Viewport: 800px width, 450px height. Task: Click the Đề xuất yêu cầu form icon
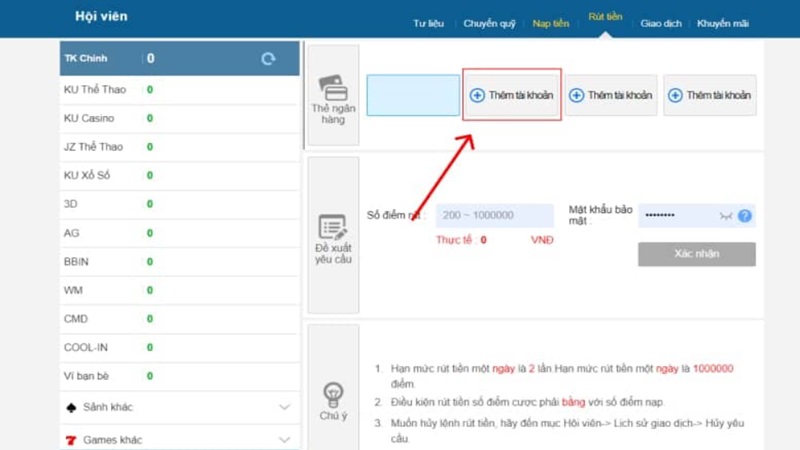point(333,227)
